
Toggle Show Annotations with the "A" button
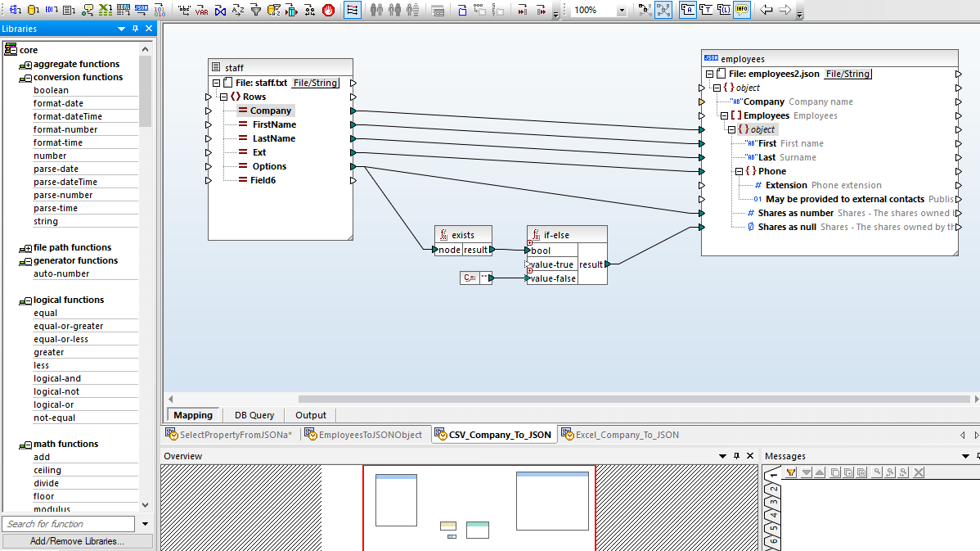[x=690, y=10]
